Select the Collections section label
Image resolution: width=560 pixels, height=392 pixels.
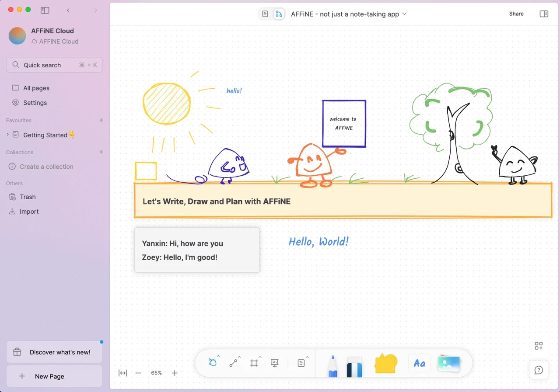20,152
